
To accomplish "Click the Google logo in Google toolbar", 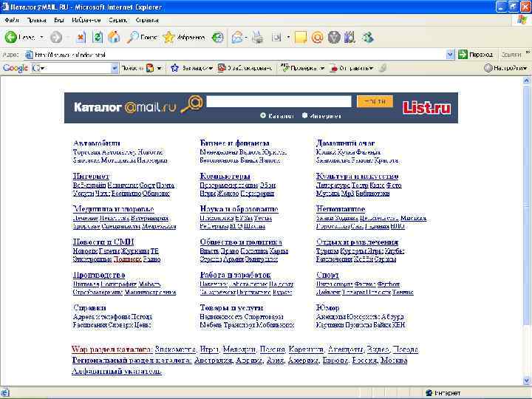I will pos(16,68).
